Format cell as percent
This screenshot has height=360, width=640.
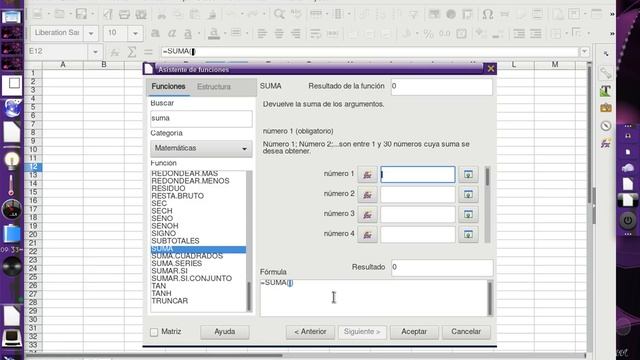click(x=428, y=33)
